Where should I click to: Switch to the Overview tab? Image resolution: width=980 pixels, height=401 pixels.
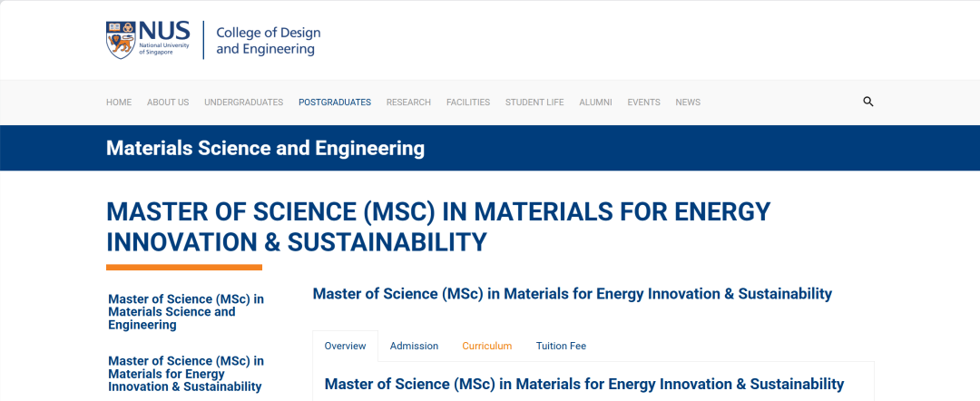pos(345,346)
